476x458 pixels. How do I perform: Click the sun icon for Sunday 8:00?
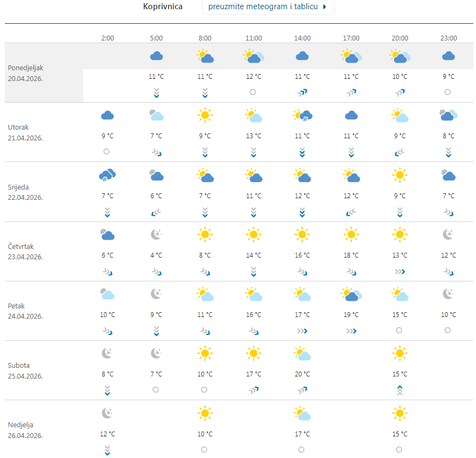(205, 413)
